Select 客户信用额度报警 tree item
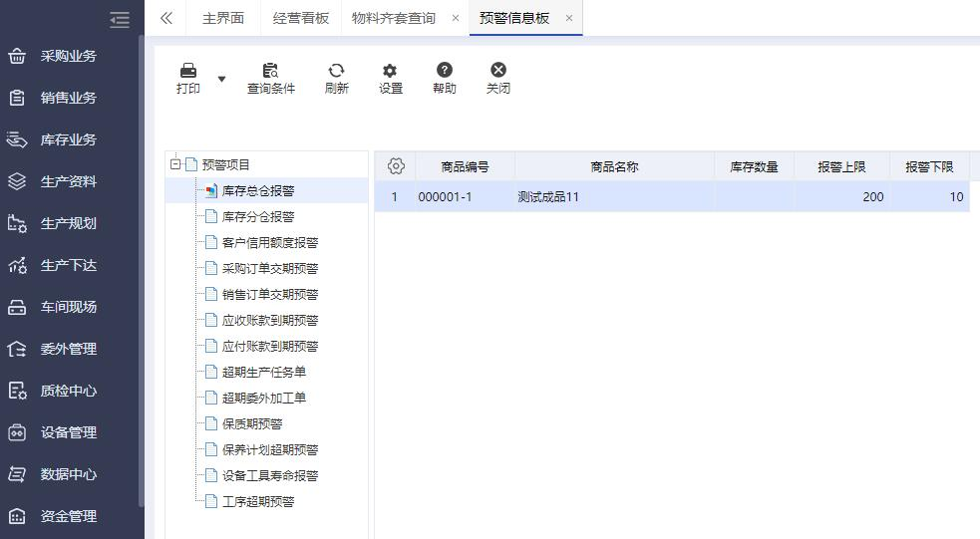980x539 pixels. pyautogui.click(x=270, y=242)
